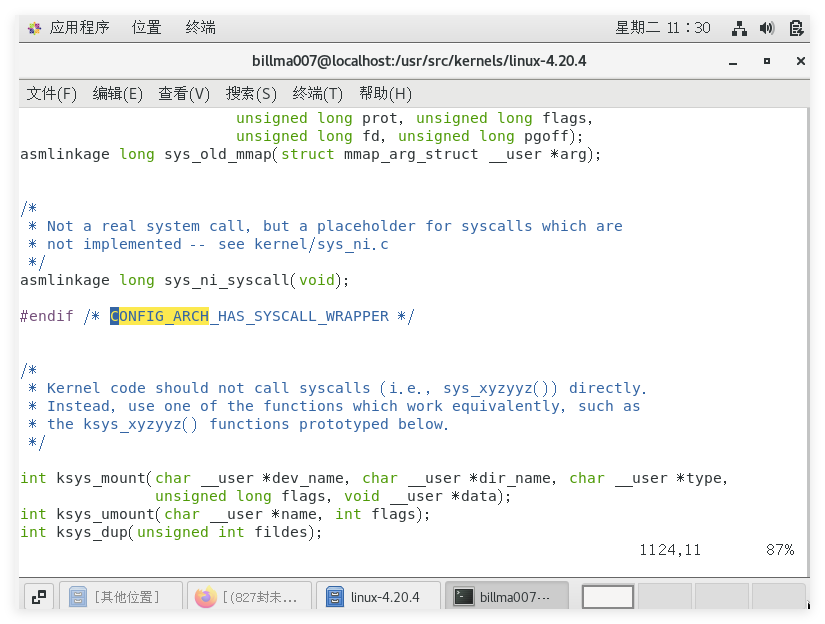The width and height of the screenshot is (825, 624).
Task: Click the first workspace switcher box
Action: pos(608,597)
